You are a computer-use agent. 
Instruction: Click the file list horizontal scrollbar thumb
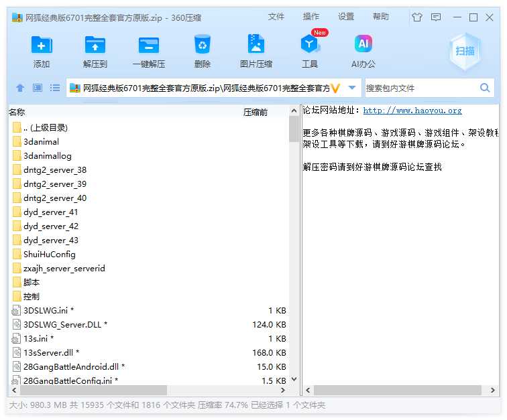point(94,390)
